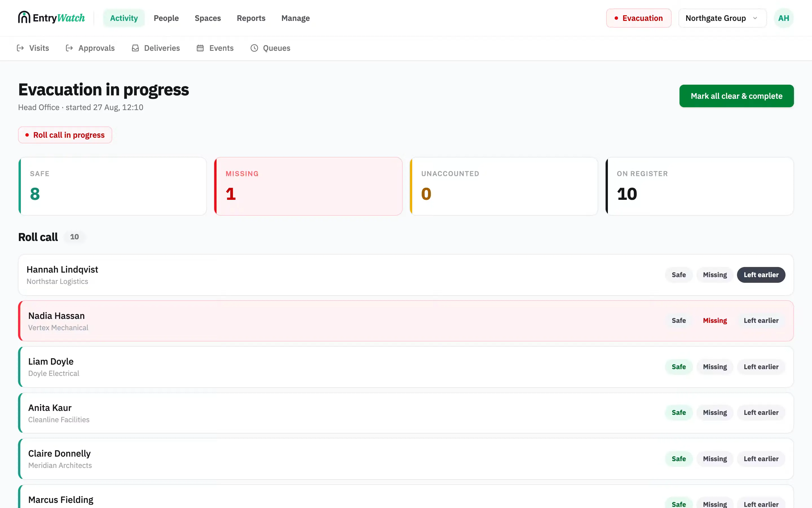Go to the People tab
This screenshot has width=812, height=508.
[x=166, y=18]
